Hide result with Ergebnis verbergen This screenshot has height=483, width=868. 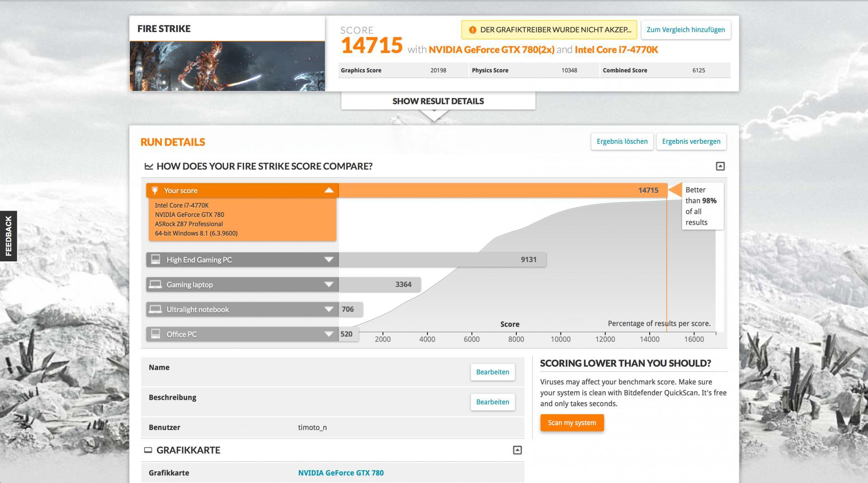[x=691, y=142]
